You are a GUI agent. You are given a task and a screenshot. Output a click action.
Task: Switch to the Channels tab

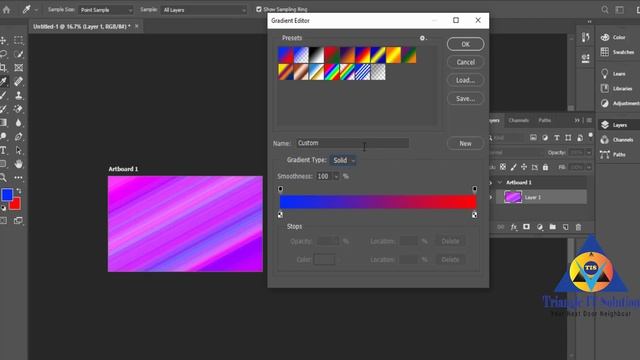click(x=518, y=120)
